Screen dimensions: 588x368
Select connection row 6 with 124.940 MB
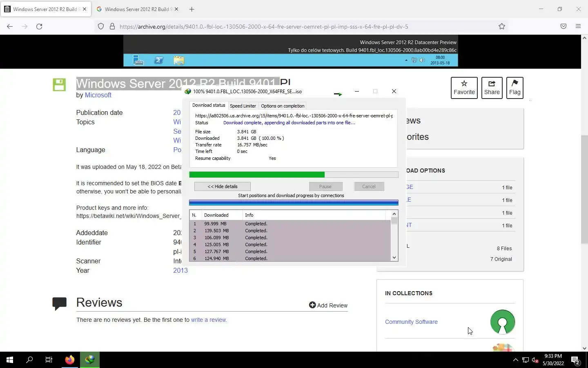coord(290,258)
